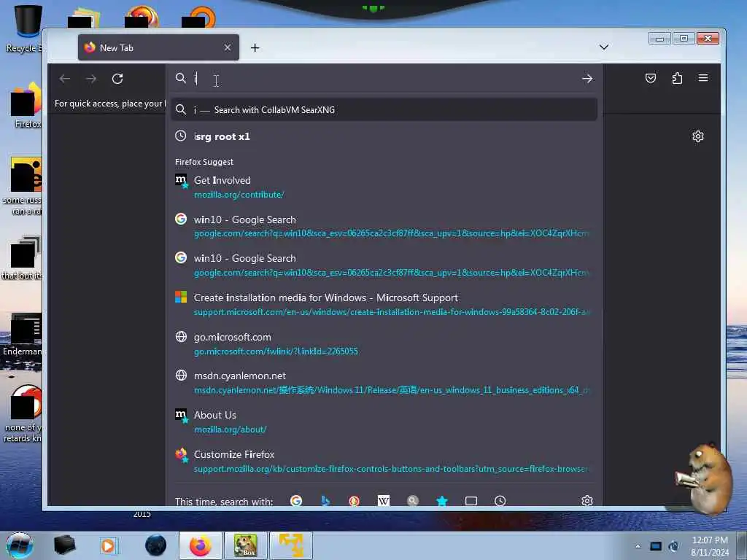The image size is (747, 560).
Task: Open the Recycle Bin desktop icon
Action: click(23, 28)
